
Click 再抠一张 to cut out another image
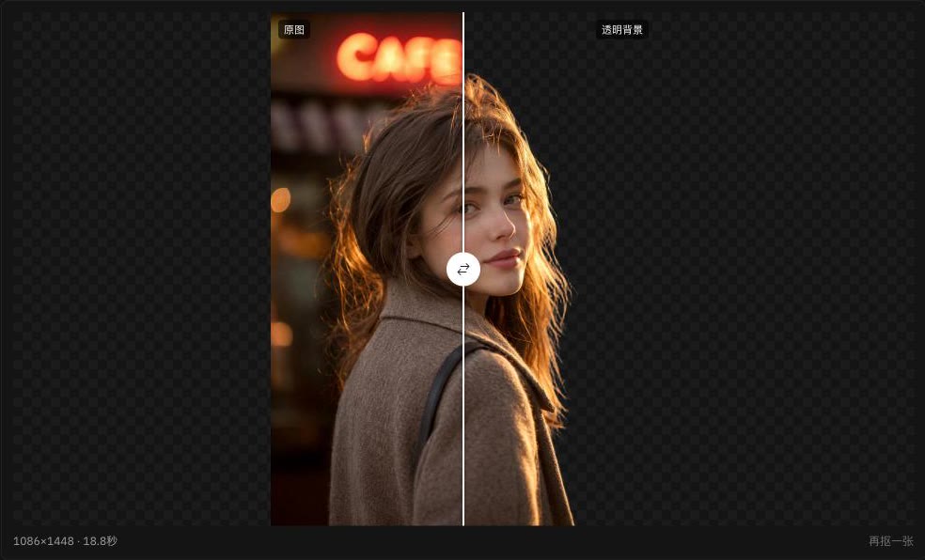[x=891, y=540]
